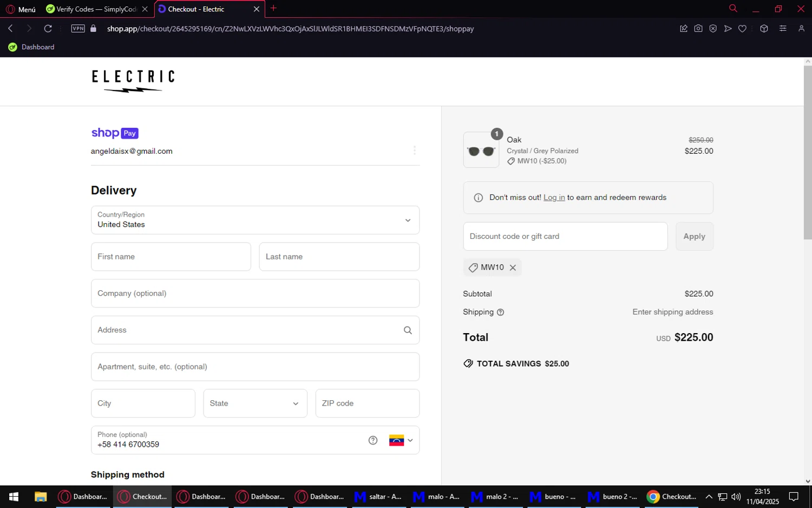Click the shop.app URL address bar

click(x=290, y=29)
